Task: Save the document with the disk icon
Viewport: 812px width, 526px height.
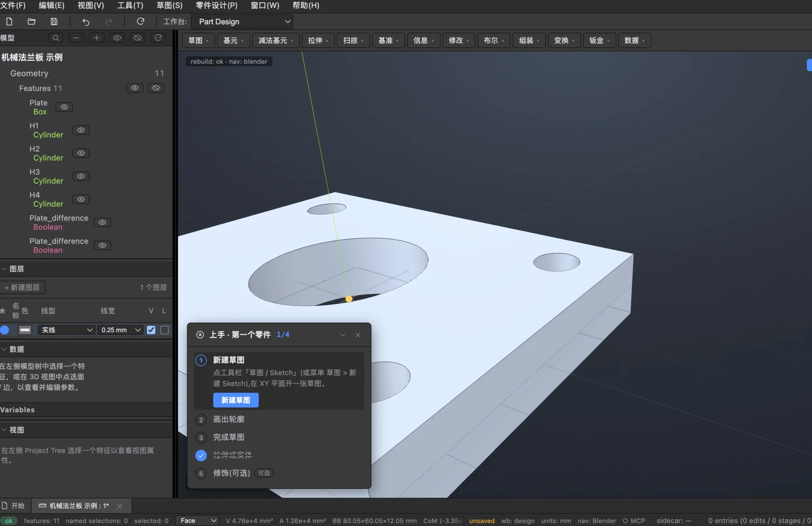Action: coord(54,22)
